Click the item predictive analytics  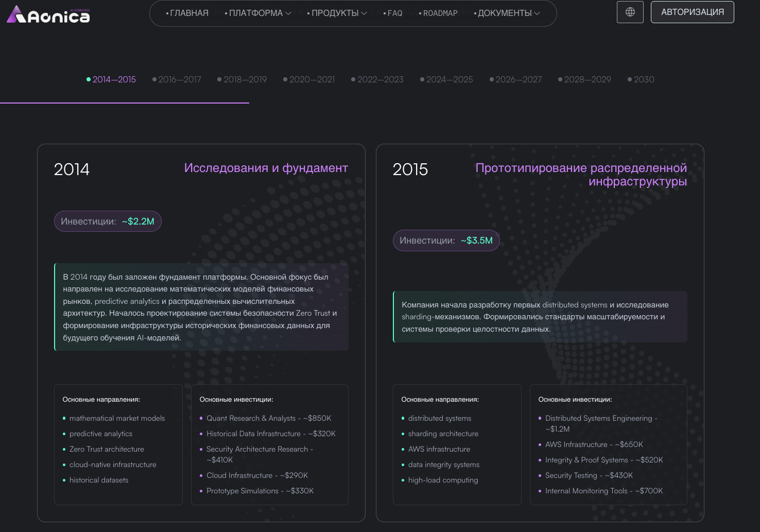[x=101, y=434]
